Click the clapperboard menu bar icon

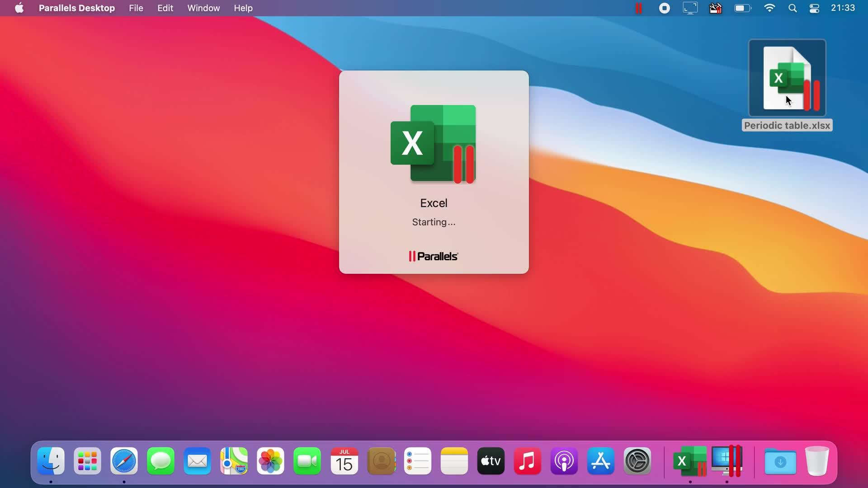point(715,8)
